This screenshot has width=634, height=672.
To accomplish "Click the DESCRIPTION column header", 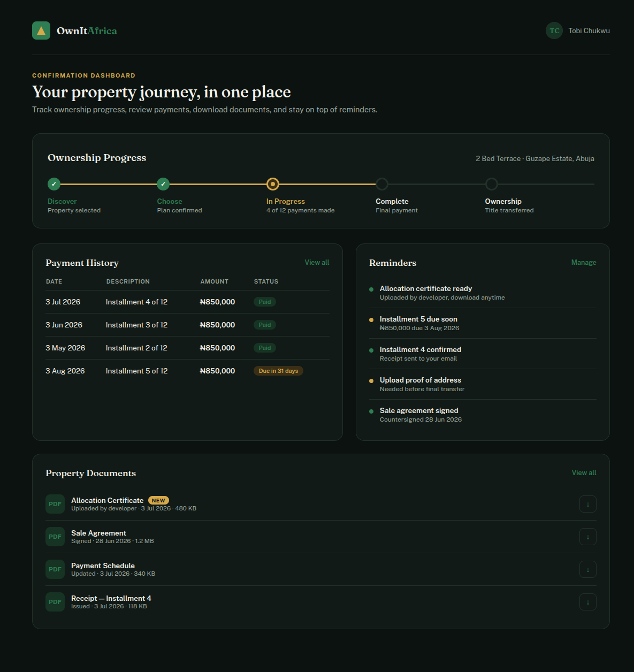I will coord(128,281).
